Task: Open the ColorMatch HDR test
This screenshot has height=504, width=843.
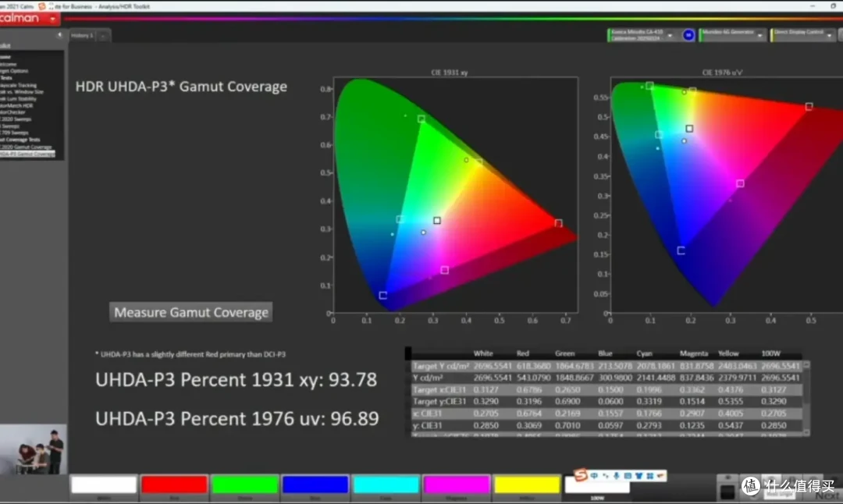Action: 16,106
